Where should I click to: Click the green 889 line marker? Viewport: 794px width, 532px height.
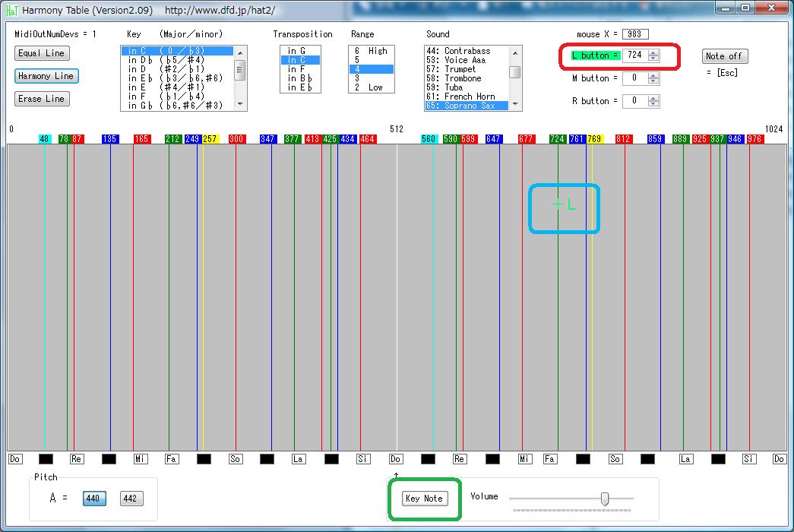coord(681,139)
